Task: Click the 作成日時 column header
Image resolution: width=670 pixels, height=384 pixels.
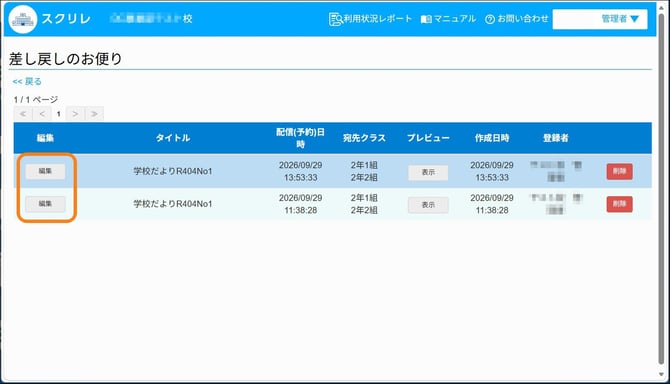Action: 492,138
